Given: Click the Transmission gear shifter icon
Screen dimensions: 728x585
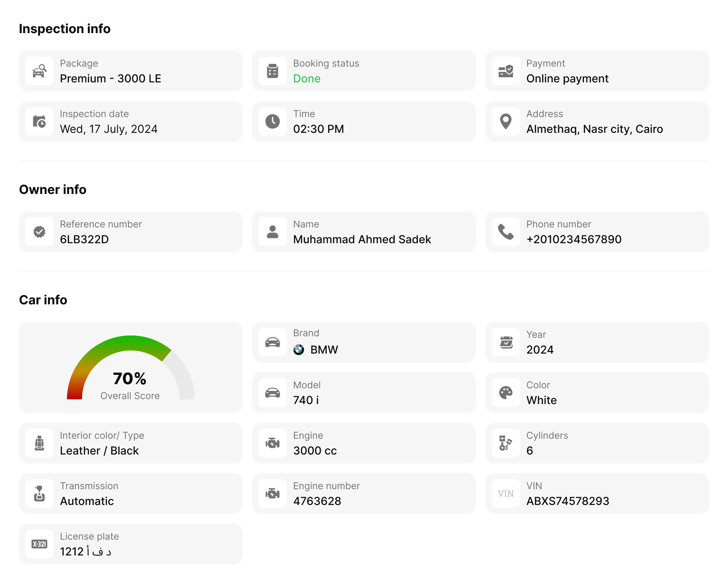Looking at the screenshot, I should tap(39, 494).
